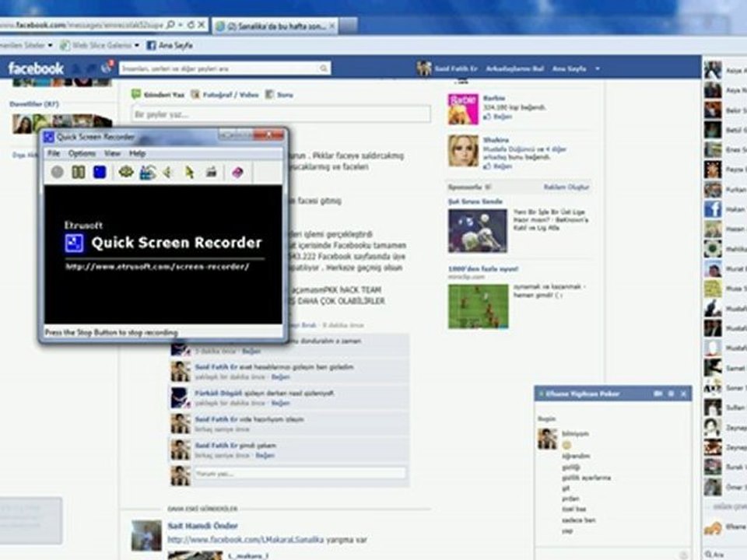Click the chat contact name in chat header
Screen dimensions: 747x560
click(x=583, y=394)
